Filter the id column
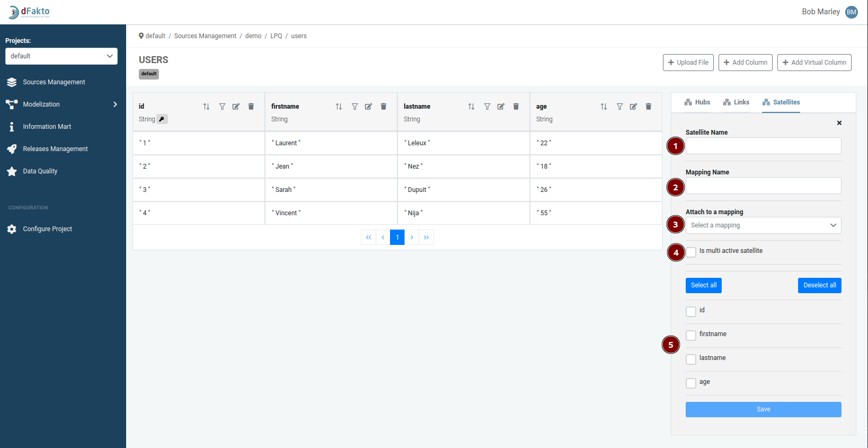 pyautogui.click(x=222, y=107)
